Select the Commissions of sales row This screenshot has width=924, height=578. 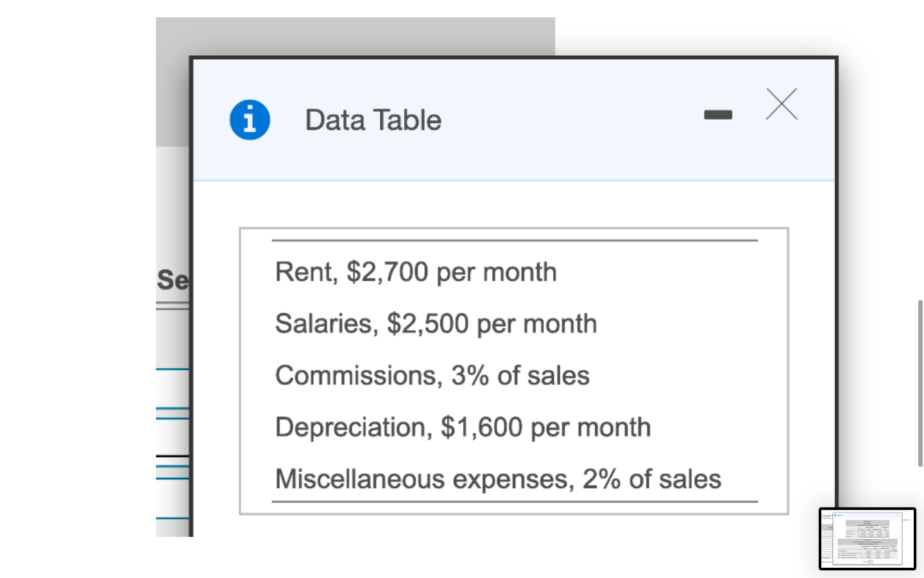click(432, 376)
